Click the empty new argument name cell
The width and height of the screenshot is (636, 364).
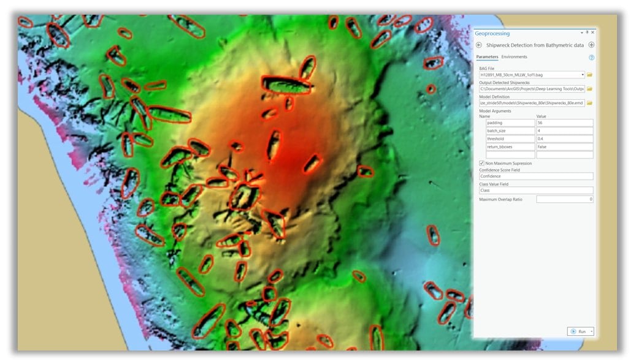(x=510, y=155)
